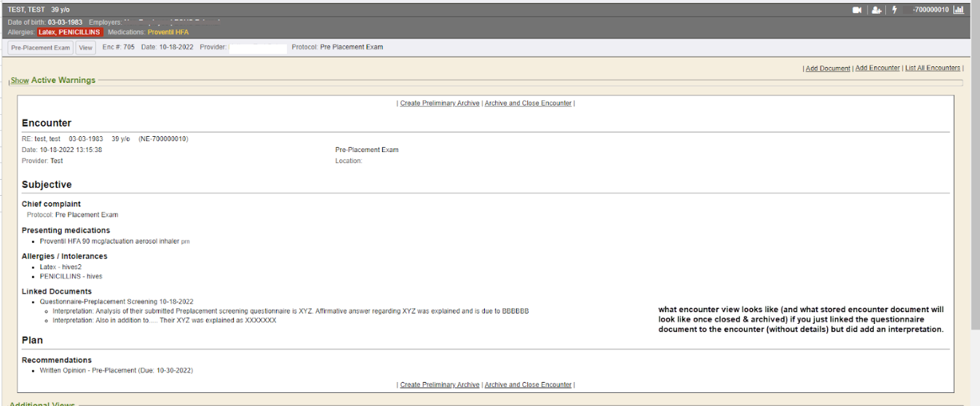This screenshot has width=980, height=406.
Task: Click the lightning bolt icon
Action: tap(894, 10)
